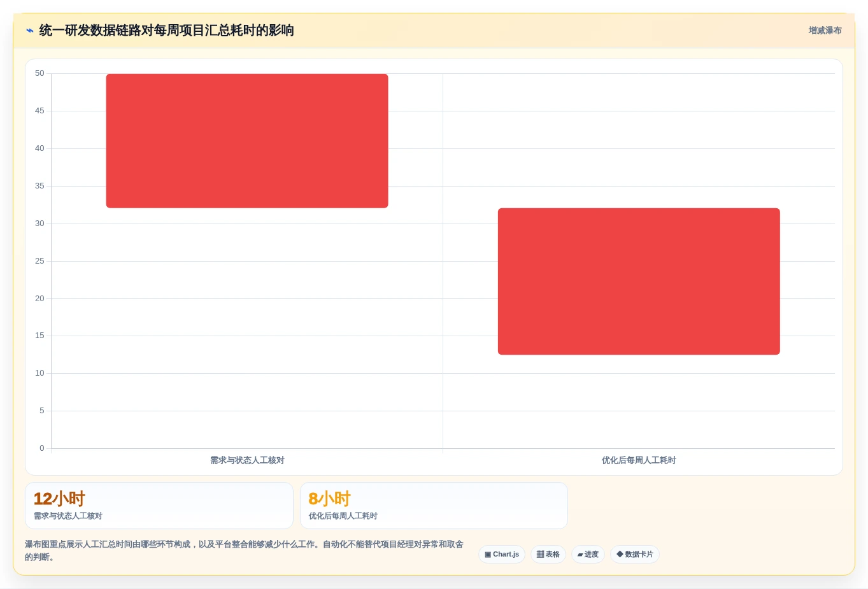868x589 pixels.
Task: Open the 8小时 data card
Action: click(x=434, y=506)
